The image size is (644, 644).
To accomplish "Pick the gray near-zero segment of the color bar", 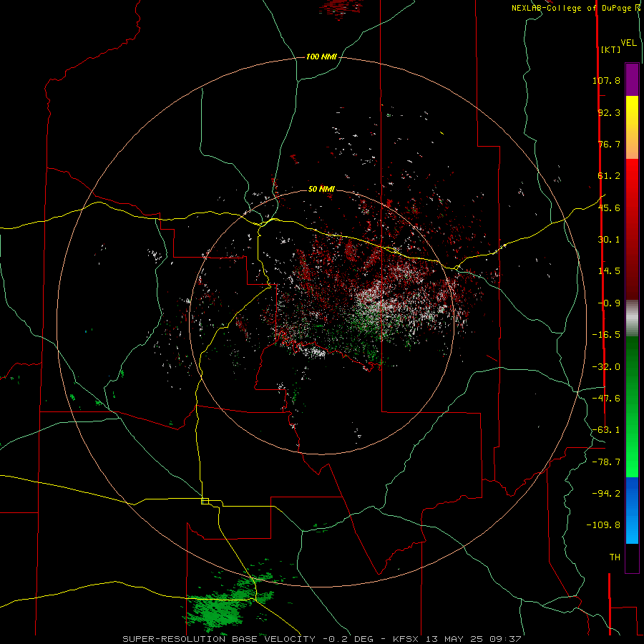I will (x=632, y=318).
